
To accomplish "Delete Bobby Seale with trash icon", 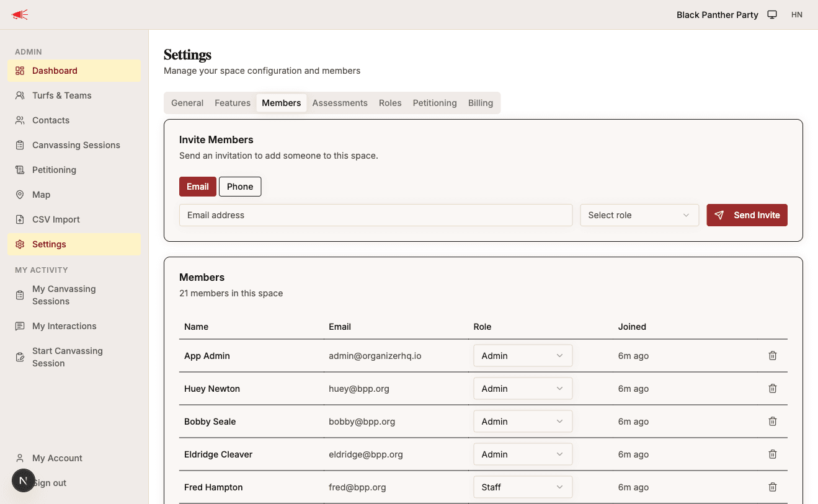I will tap(773, 422).
